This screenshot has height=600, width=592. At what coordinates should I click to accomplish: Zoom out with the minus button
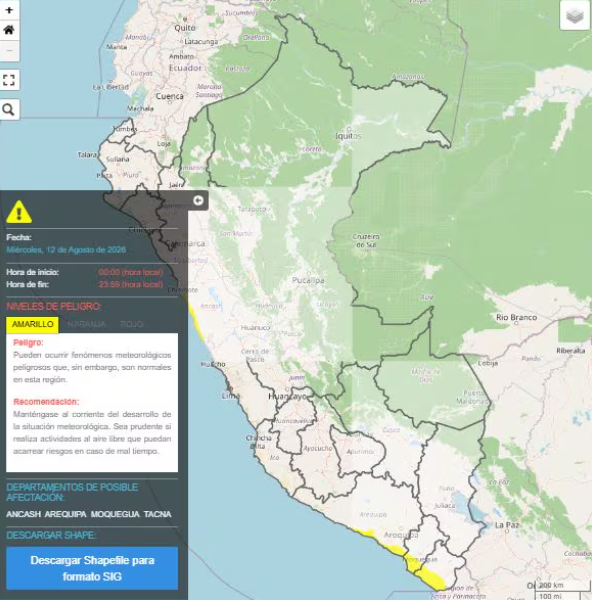pyautogui.click(x=9, y=51)
